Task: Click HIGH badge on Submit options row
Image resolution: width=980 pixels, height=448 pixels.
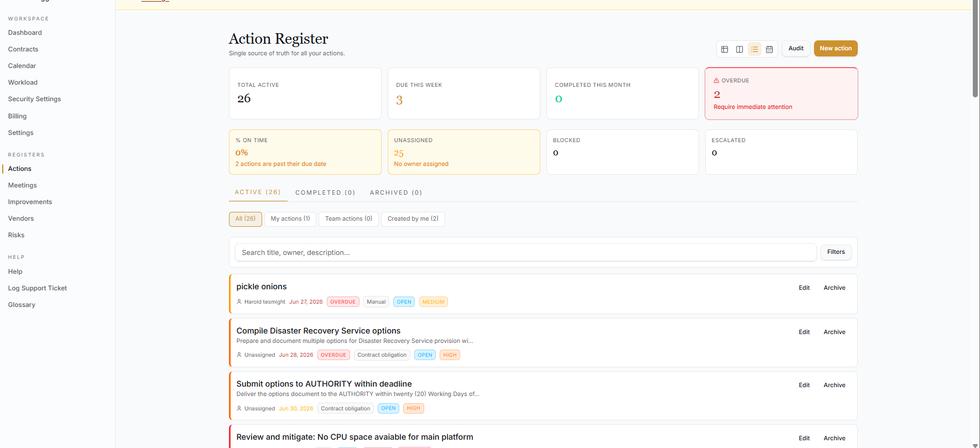Action: 414,409
